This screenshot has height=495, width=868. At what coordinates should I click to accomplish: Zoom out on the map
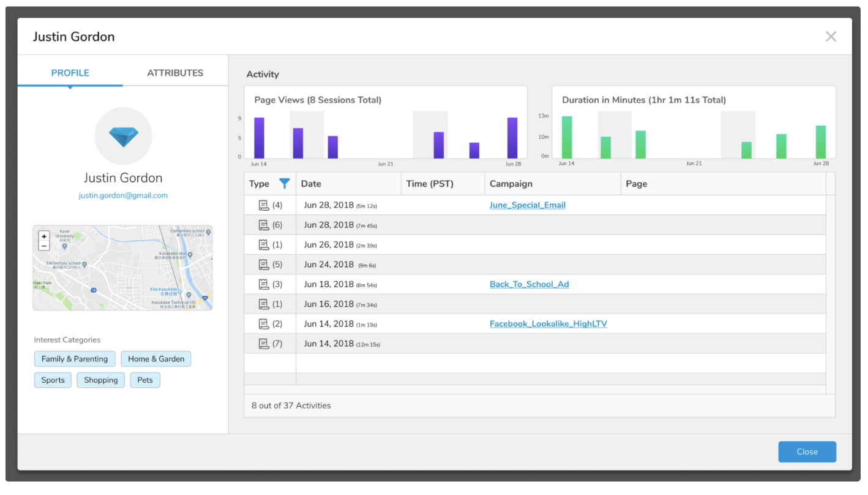(x=44, y=246)
